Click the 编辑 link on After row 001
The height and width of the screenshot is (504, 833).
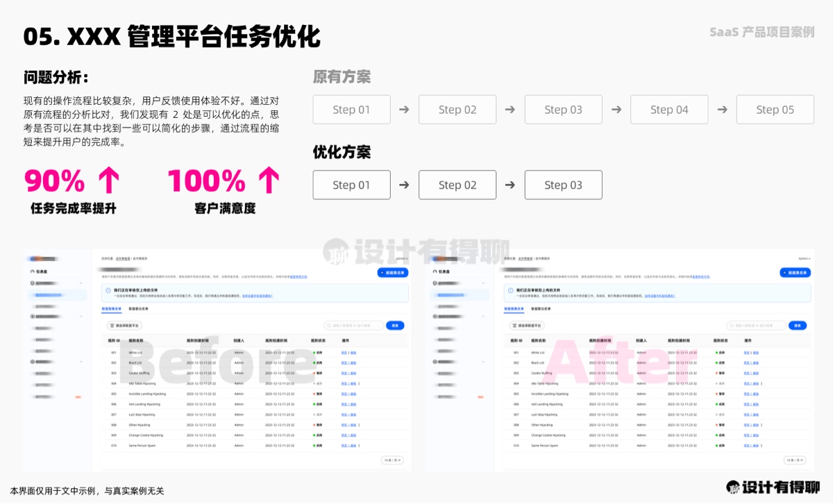(756, 353)
